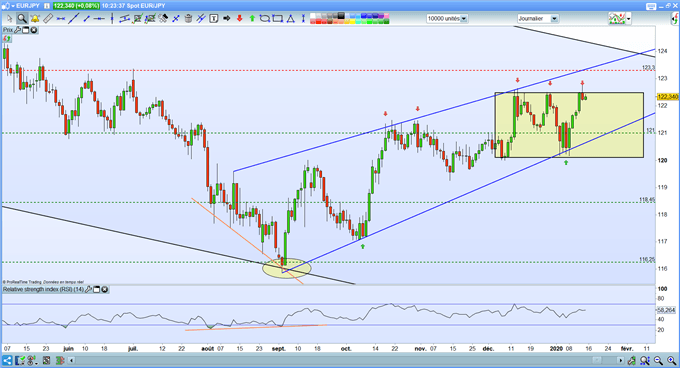
Task: Choose the Fibonacci extension tool icon
Action: point(150,19)
